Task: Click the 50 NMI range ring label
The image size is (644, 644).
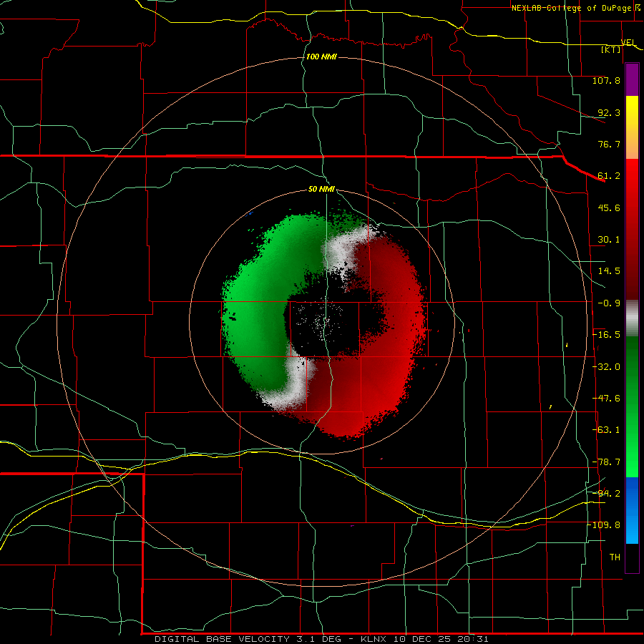Action: pyautogui.click(x=321, y=189)
